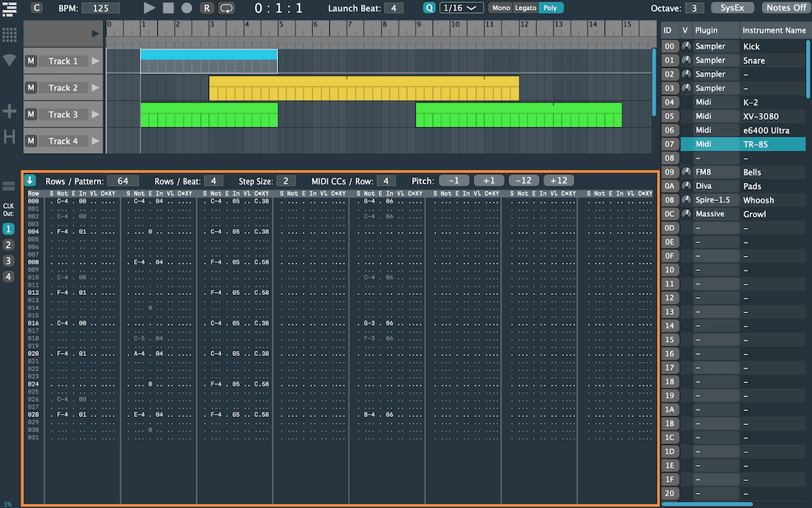Click the BPM input field
Image resolution: width=812 pixels, height=508 pixels.
(x=101, y=8)
